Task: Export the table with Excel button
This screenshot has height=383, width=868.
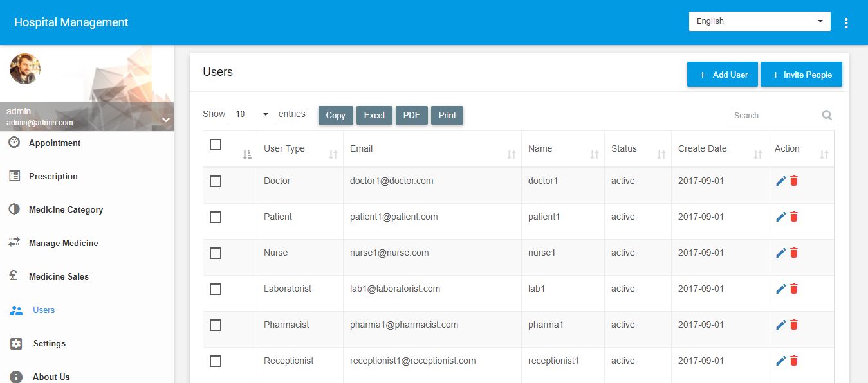Action: point(374,116)
